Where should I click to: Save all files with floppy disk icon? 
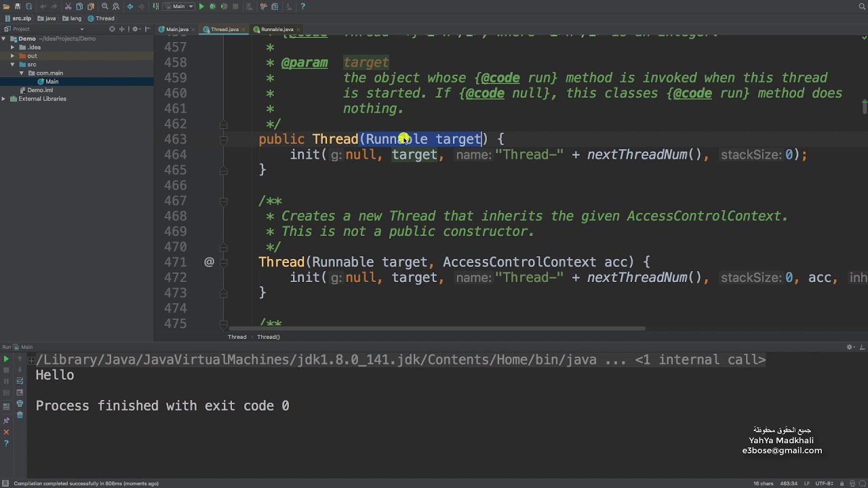click(18, 6)
